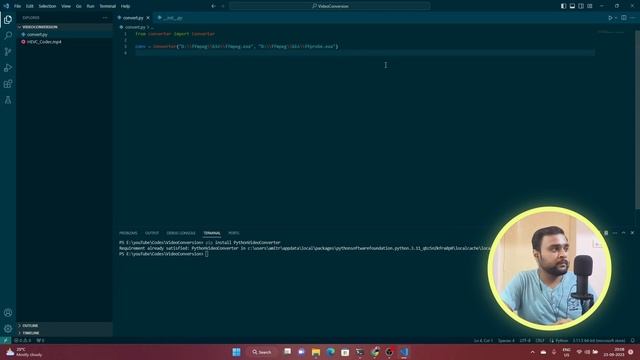Image resolution: width=640 pixels, height=360 pixels.
Task: Click errors and warnings count in status bar
Action: (x=23, y=340)
